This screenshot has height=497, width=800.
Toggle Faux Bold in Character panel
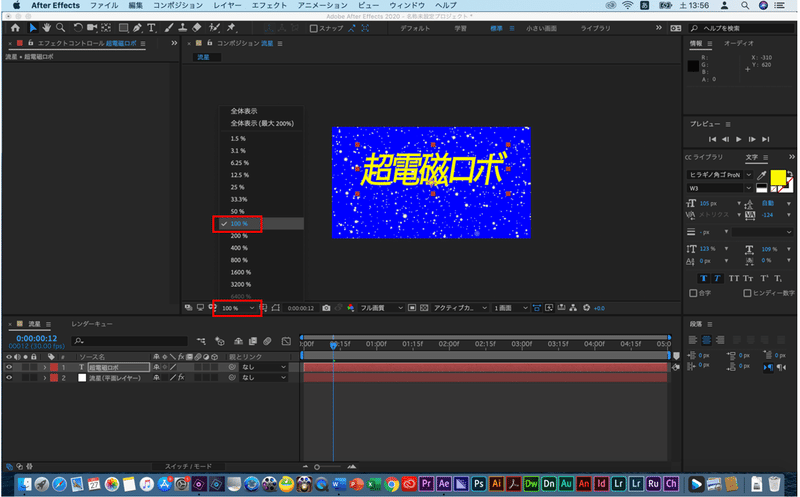(x=704, y=278)
